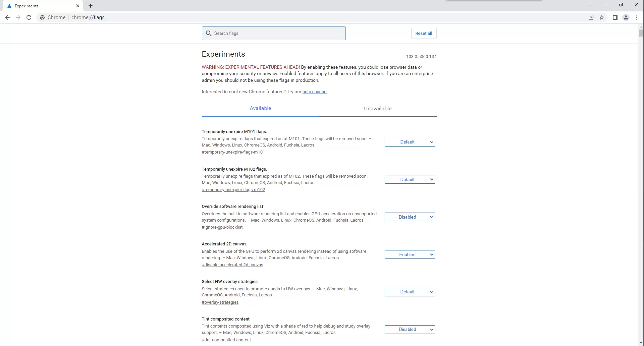Click the #tint-composited-content link
This screenshot has height=346, width=644.
pos(226,340)
